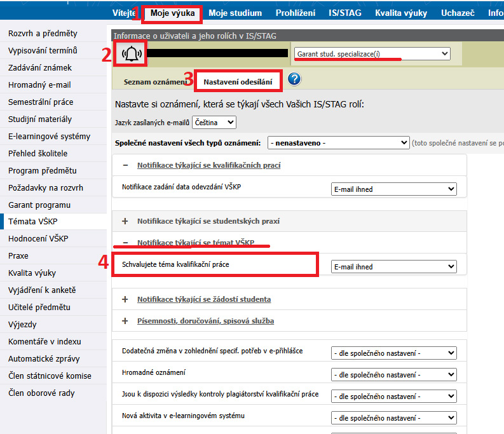Go to Rozvrh a předměty in sidebar
Screen dimensions: 504x434
point(43,33)
